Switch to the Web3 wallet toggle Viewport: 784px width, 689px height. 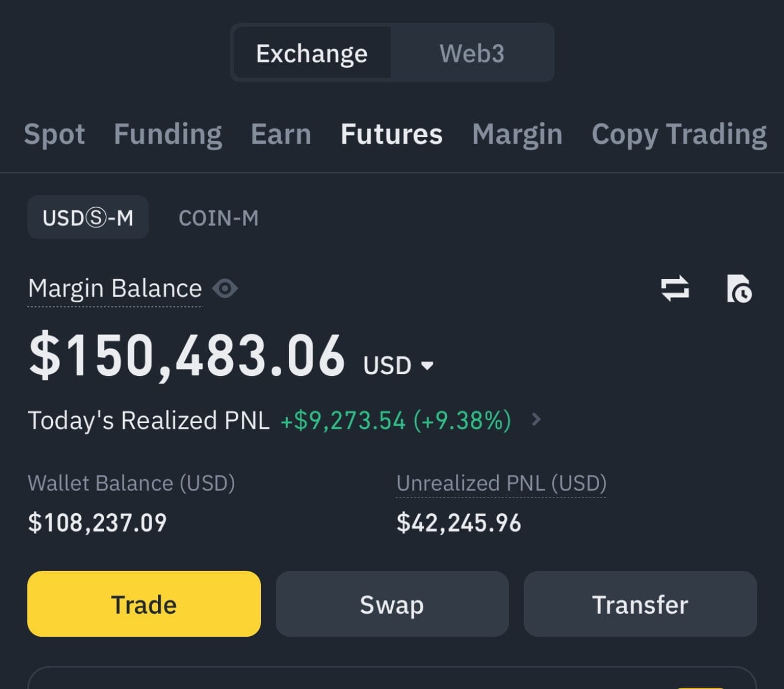tap(472, 53)
